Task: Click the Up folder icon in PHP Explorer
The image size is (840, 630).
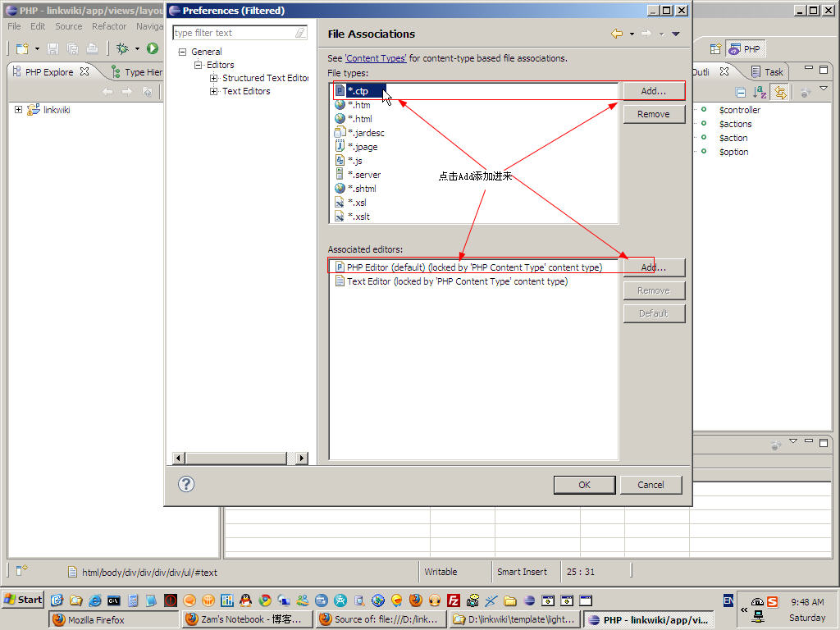Action: coord(148,92)
